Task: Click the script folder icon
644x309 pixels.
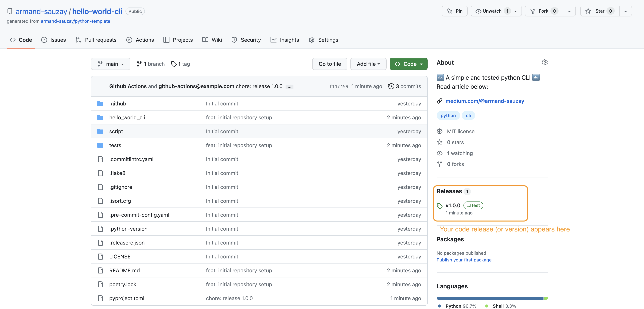Action: (x=100, y=131)
